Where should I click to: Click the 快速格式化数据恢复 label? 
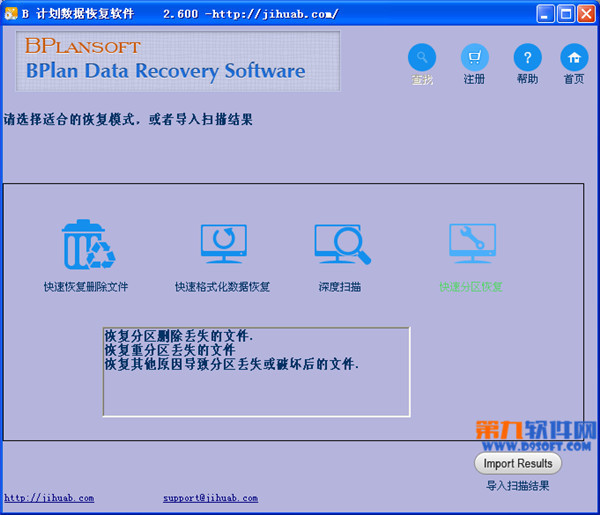[222, 287]
